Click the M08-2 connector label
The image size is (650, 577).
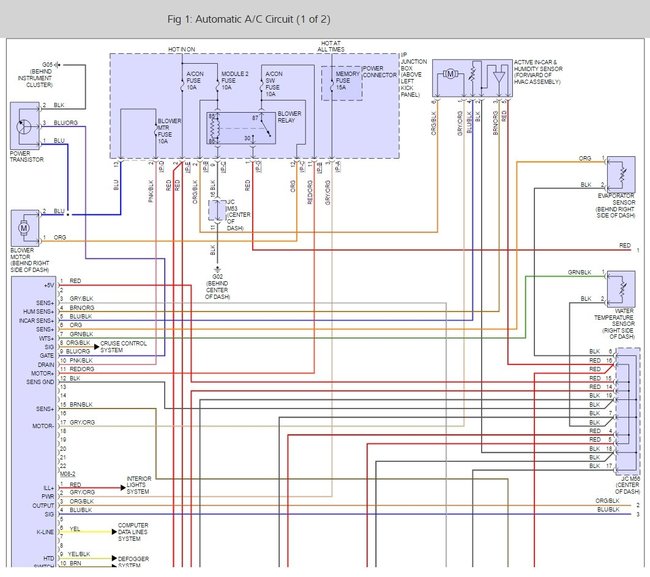tap(67, 474)
